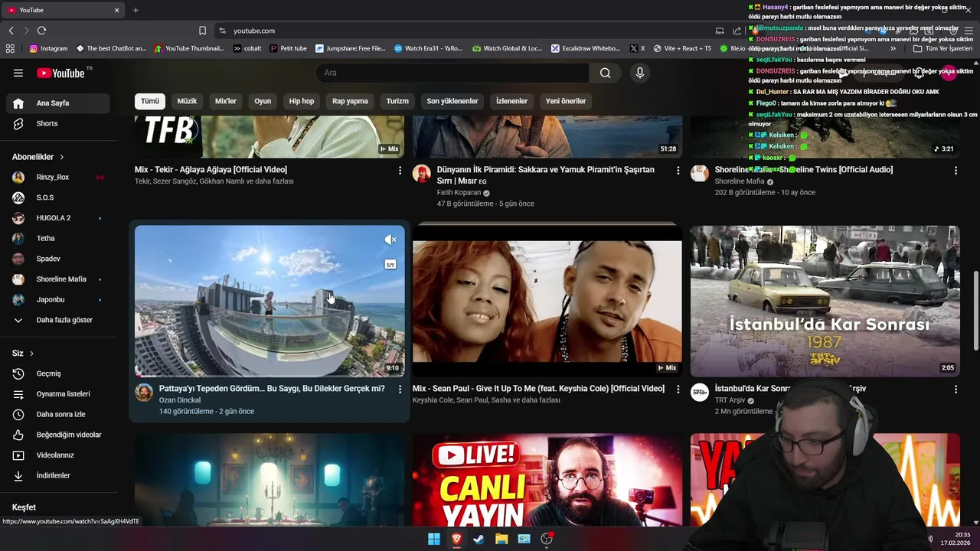Open Videolarınız in the sidebar
This screenshot has width=980, height=551.
pyautogui.click(x=58, y=455)
